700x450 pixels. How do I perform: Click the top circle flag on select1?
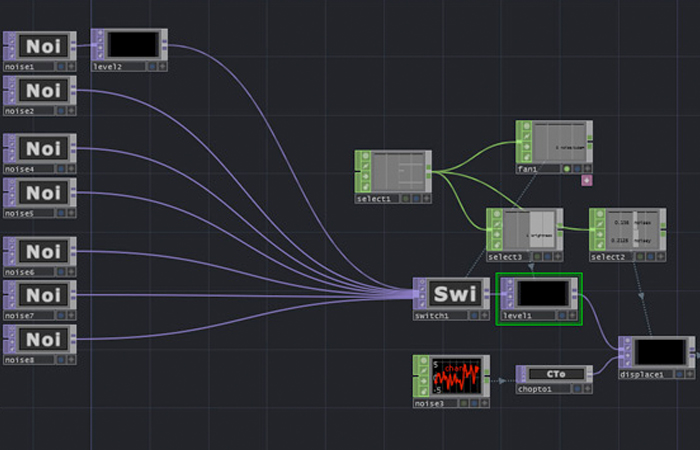(365, 156)
